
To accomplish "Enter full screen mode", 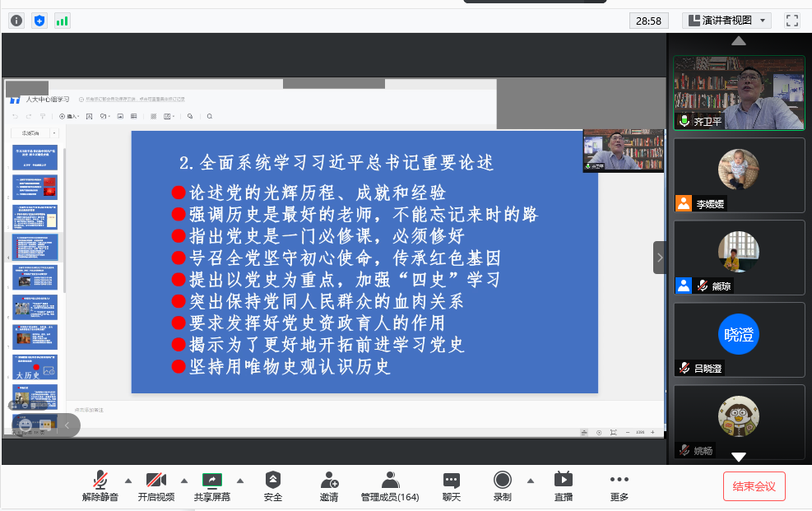I will coord(792,21).
